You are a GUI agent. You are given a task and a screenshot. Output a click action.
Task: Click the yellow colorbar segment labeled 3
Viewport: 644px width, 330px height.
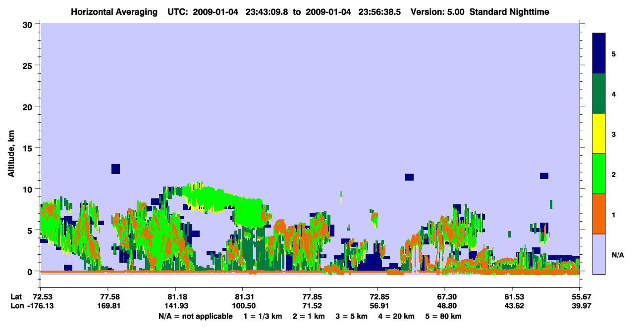coord(599,134)
